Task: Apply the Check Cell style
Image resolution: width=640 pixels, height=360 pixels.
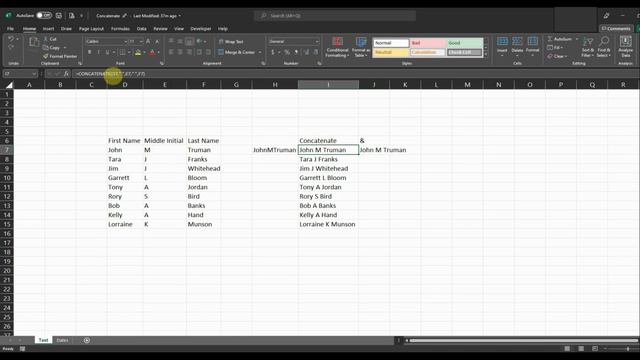Action: (464, 52)
